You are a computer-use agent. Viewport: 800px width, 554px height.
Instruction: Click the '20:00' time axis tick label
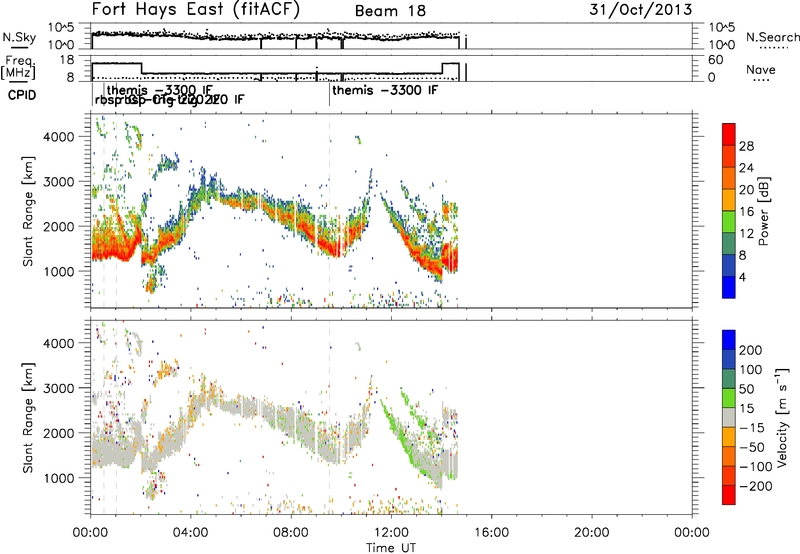(591, 533)
